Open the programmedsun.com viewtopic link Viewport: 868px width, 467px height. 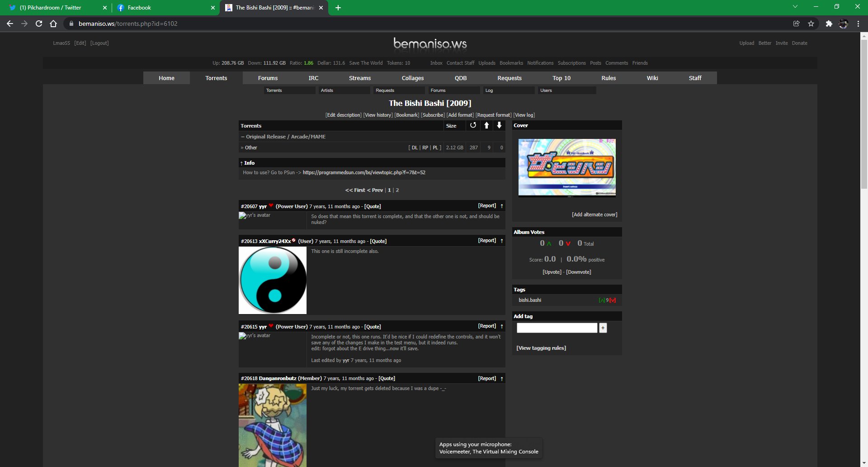click(x=364, y=172)
